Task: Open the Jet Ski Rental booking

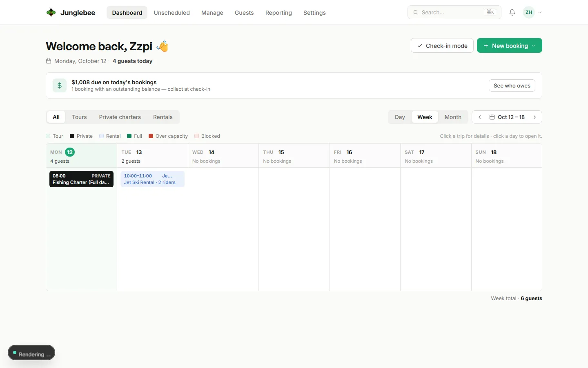Action: coord(152,179)
